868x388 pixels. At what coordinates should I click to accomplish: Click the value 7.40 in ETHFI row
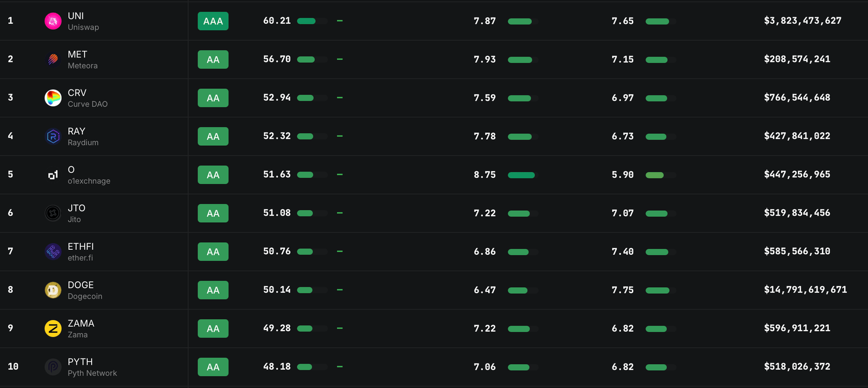click(622, 251)
